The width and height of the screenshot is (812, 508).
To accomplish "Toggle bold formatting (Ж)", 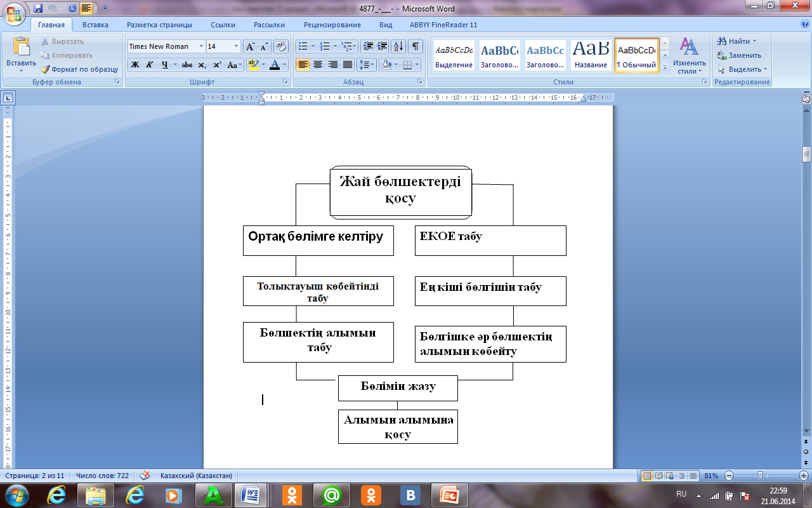I will point(135,65).
